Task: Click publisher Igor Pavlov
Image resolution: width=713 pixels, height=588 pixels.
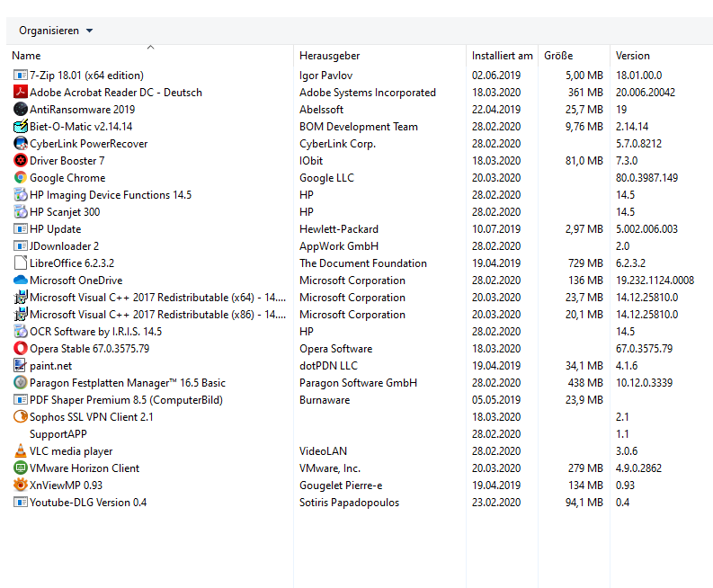Action: [x=325, y=76]
